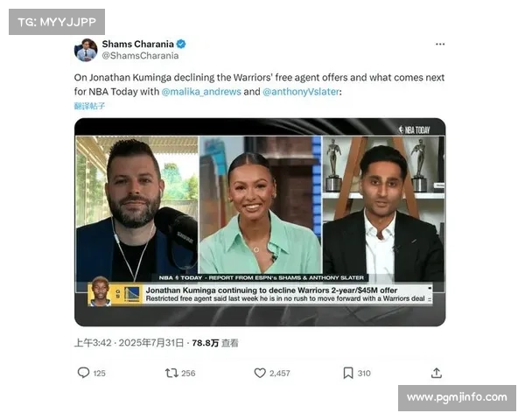Click the blue verified badge
525x420 pixels.
pos(181,44)
